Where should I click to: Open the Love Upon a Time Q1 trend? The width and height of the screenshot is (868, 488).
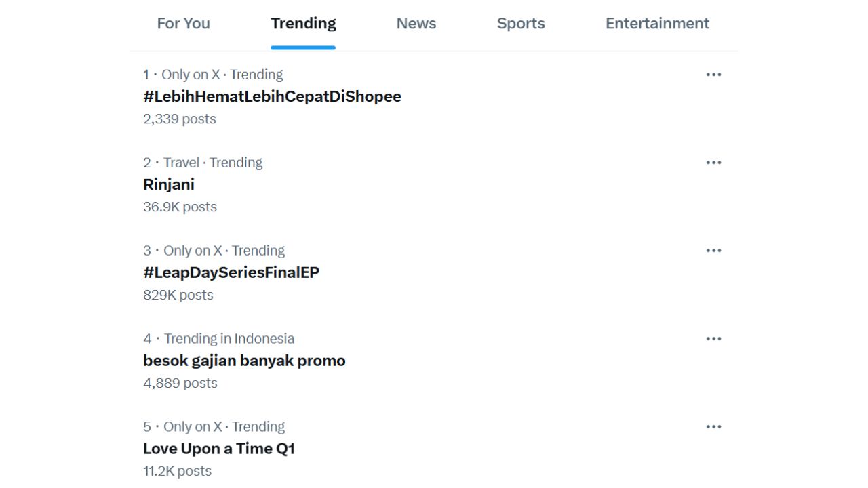tap(219, 449)
